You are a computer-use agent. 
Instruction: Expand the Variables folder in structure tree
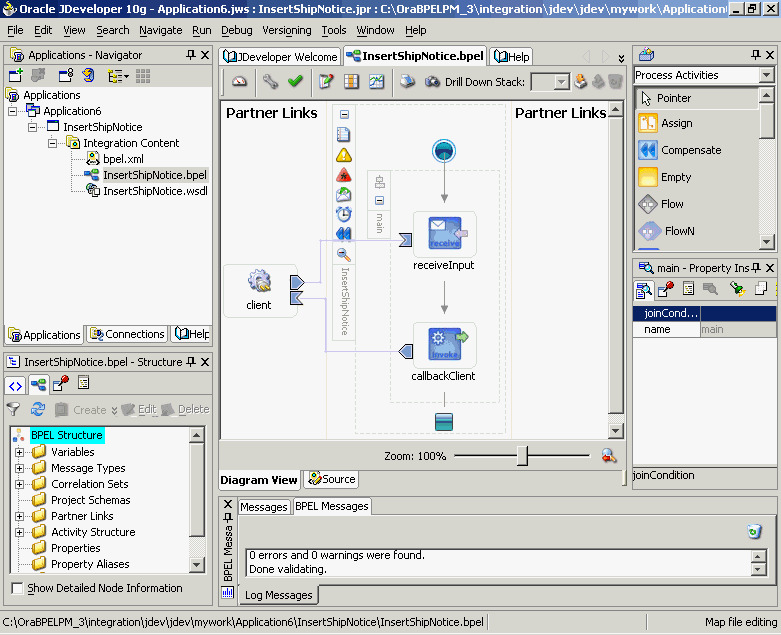coord(19,452)
